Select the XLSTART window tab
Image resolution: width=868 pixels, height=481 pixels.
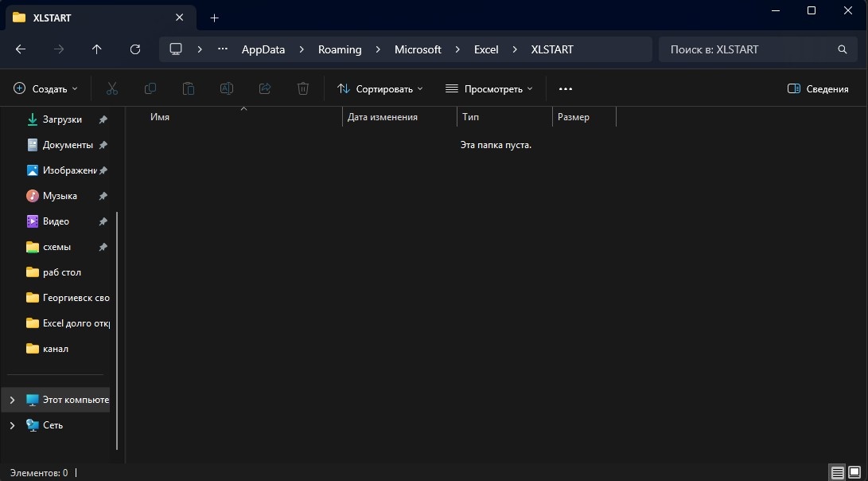coord(101,18)
